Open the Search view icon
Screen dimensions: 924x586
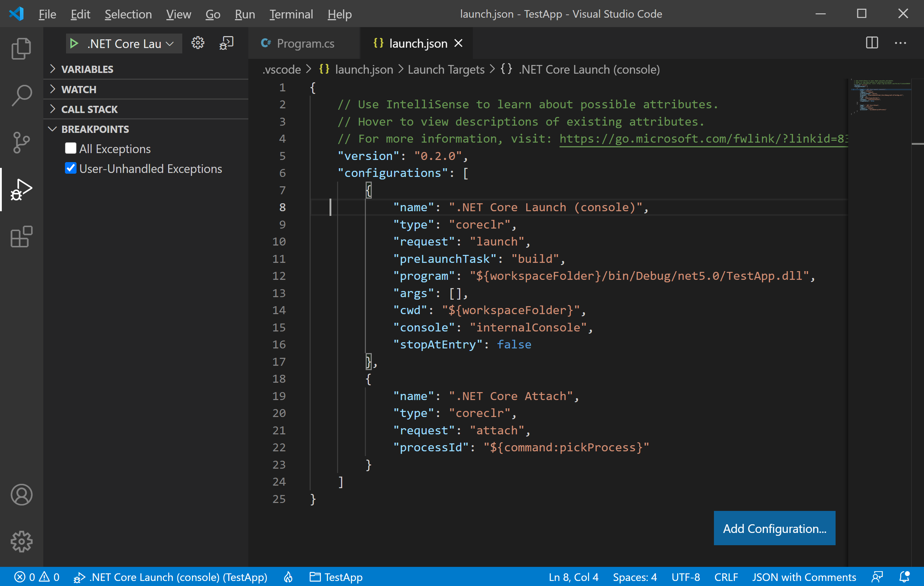tap(21, 95)
